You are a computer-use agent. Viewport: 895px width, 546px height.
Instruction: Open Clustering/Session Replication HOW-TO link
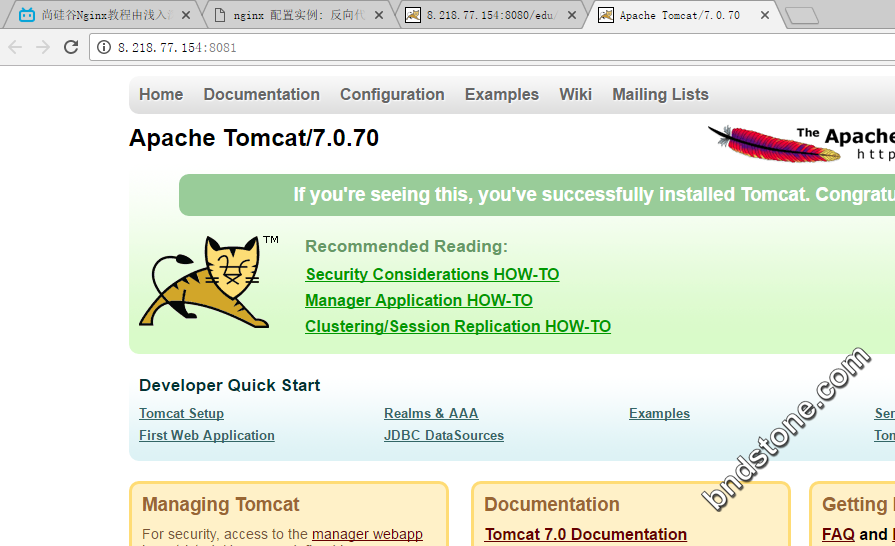pos(458,326)
